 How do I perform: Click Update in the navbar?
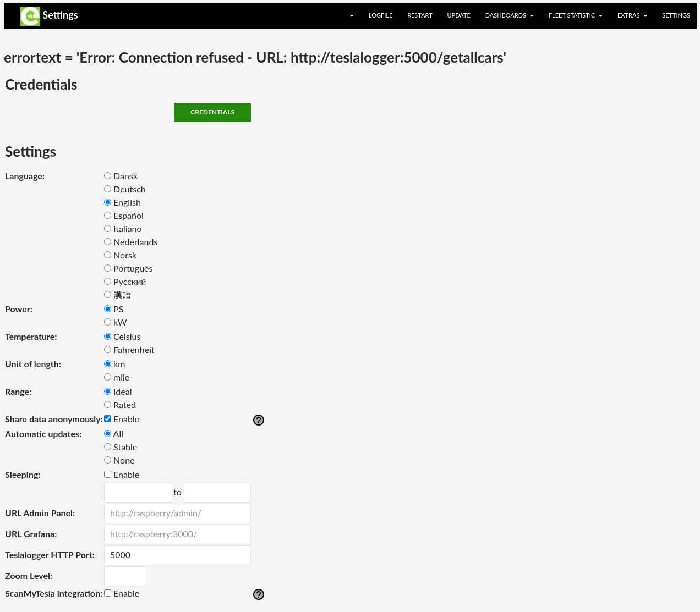[x=458, y=15]
